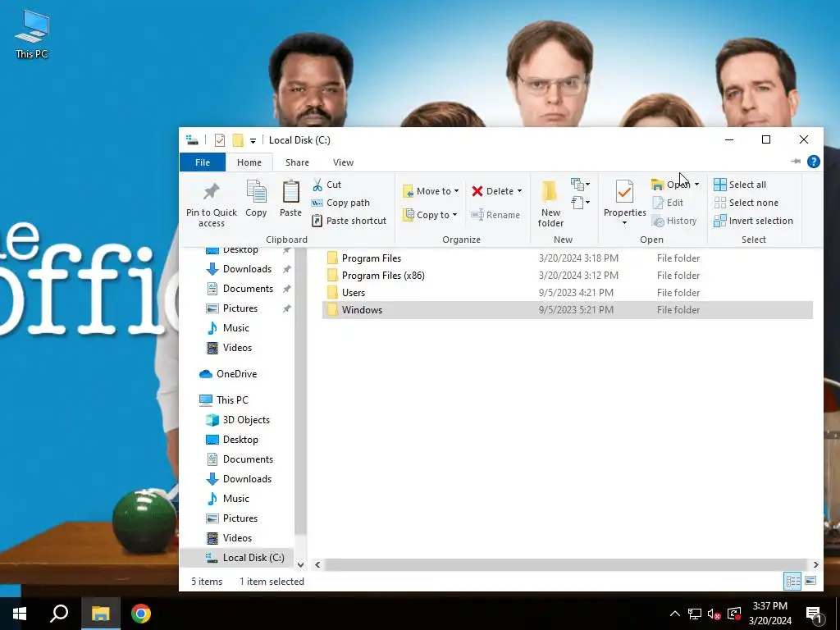Open the notification center icon
Viewport: 840px width, 630px height.
tap(815, 614)
